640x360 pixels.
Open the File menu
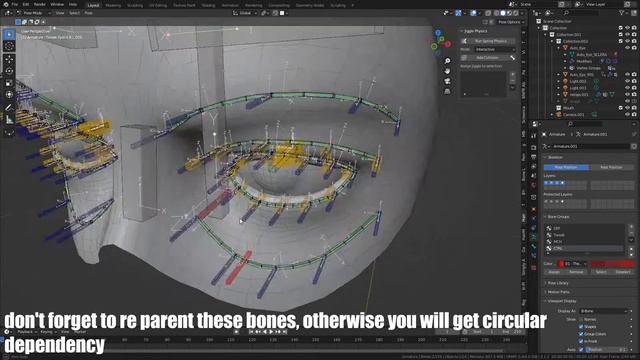tap(14, 4)
